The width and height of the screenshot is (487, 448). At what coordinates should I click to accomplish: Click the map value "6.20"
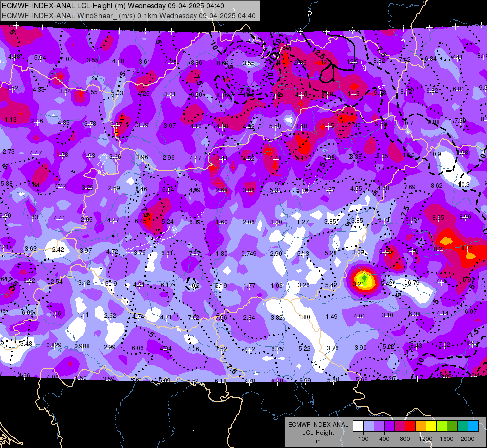point(196,94)
